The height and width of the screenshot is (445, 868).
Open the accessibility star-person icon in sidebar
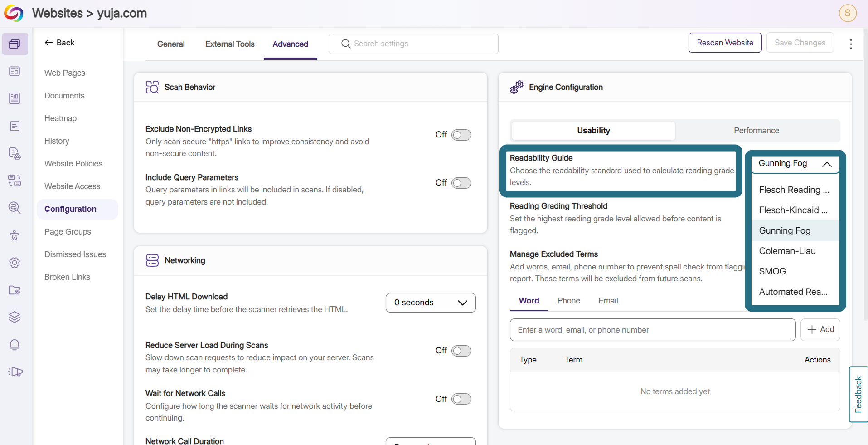coord(15,235)
